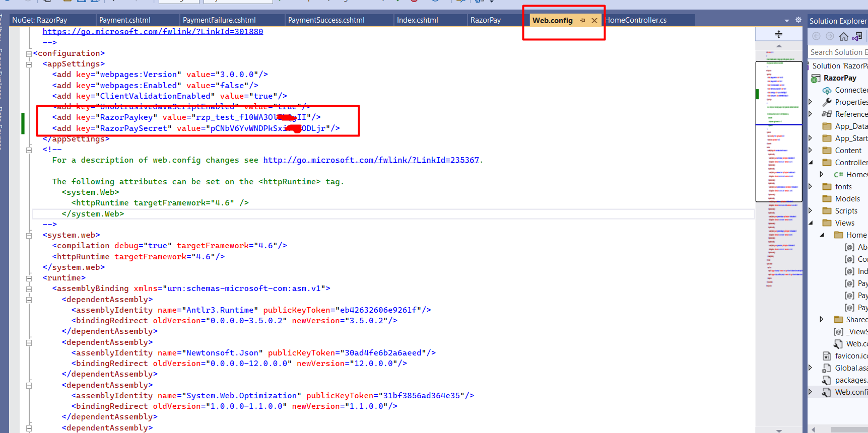Select the Views folder icon
Viewport: 868px width, 433px height.
tap(827, 223)
